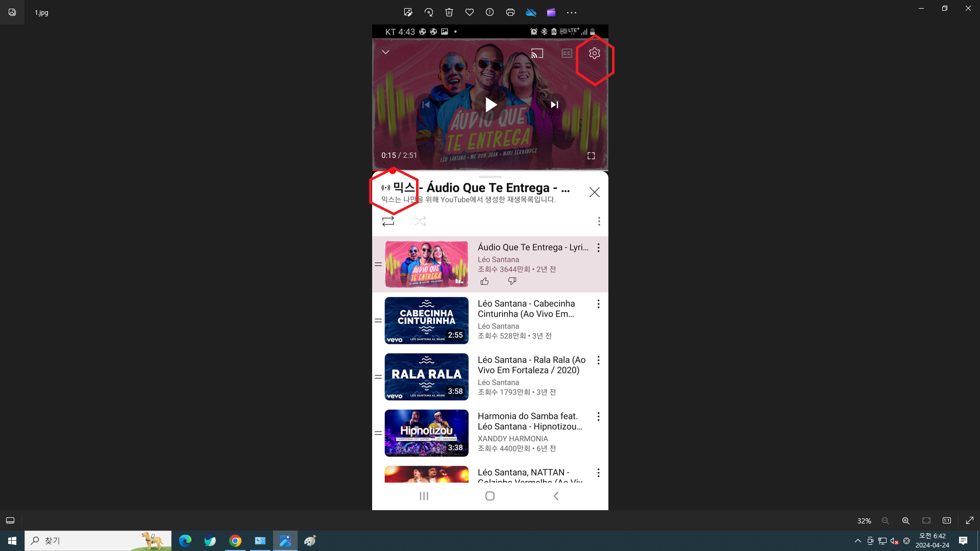Open the See more three-dots menu
Viewport: 980px width, 551px height.
click(x=572, y=12)
